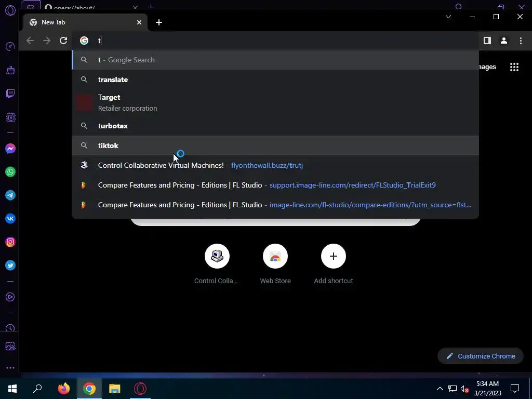Viewport: 532px width, 399px height.
Task: Open FL Studio compare-editions suggestion
Action: [275, 205]
